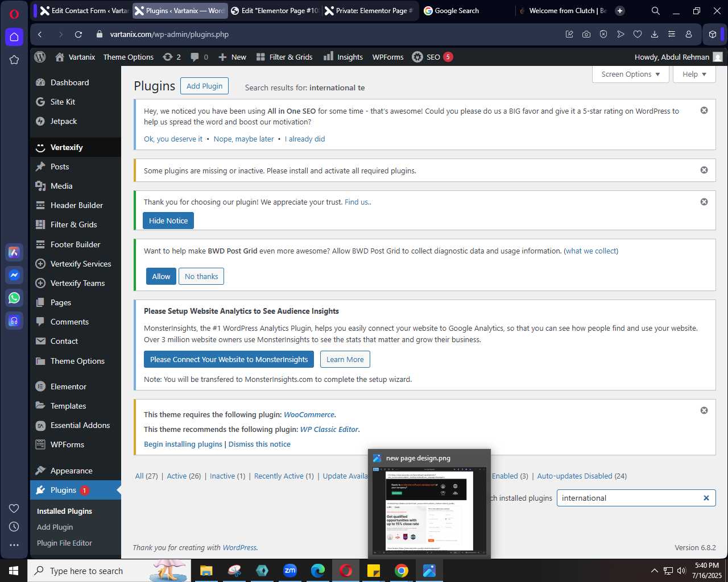Click the updates icon showing 2
The width and height of the screenshot is (728, 582).
coord(172,57)
